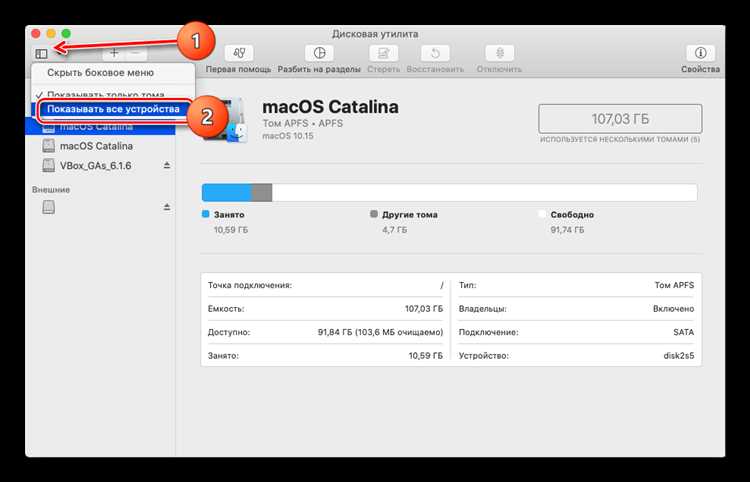Click the 4,7 ГБ value
Image resolution: width=750 pixels, height=482 pixels.
[395, 230]
